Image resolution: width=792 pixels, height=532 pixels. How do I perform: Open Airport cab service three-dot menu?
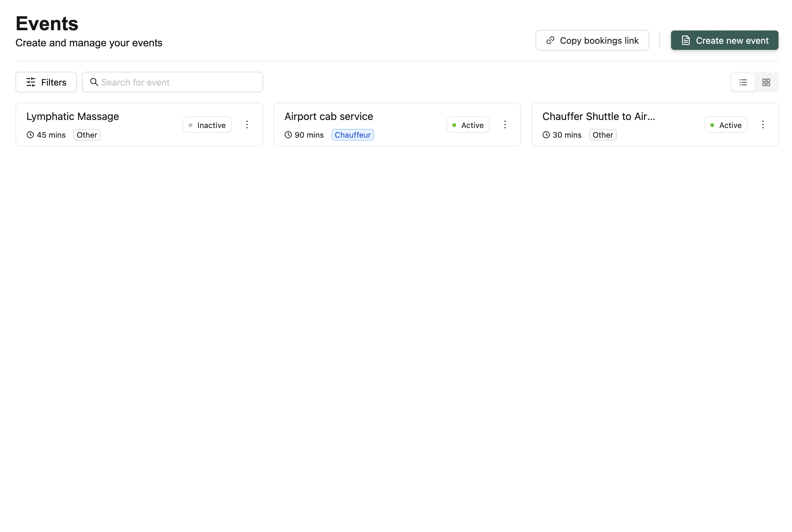(505, 124)
